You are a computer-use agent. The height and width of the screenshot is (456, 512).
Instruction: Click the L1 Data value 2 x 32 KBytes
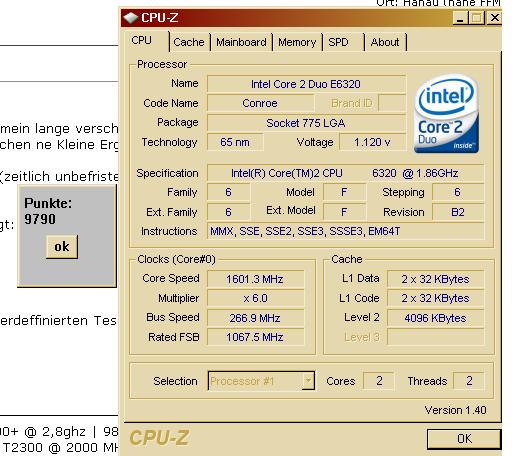tap(435, 279)
